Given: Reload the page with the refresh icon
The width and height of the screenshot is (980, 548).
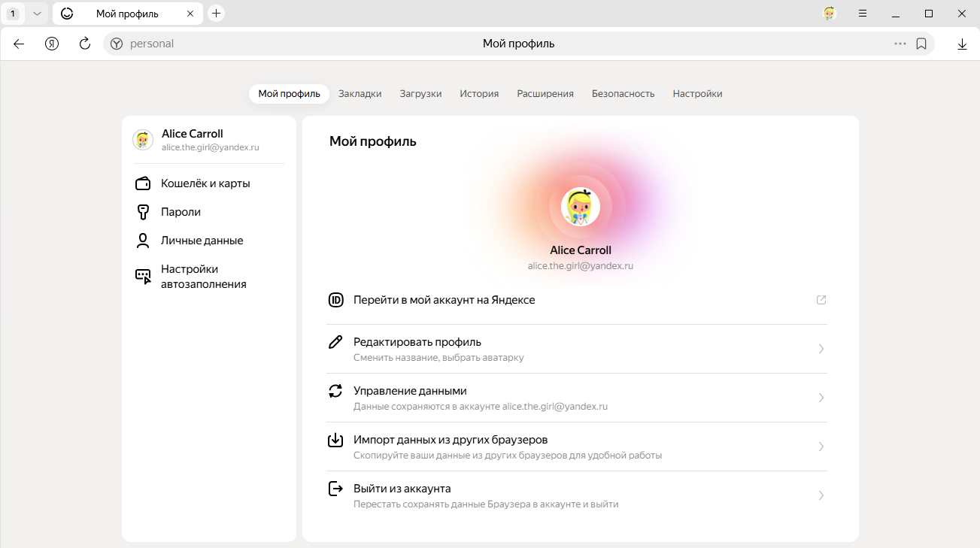Looking at the screenshot, I should coord(85,44).
